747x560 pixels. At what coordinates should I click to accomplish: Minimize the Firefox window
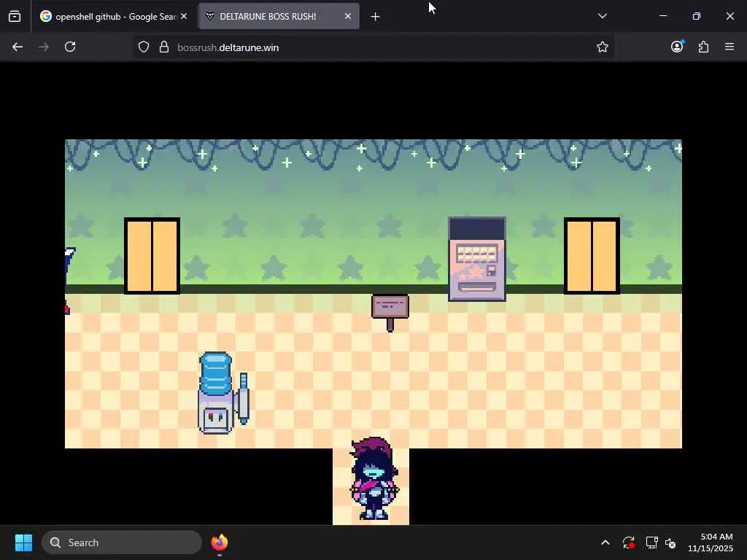pos(662,16)
